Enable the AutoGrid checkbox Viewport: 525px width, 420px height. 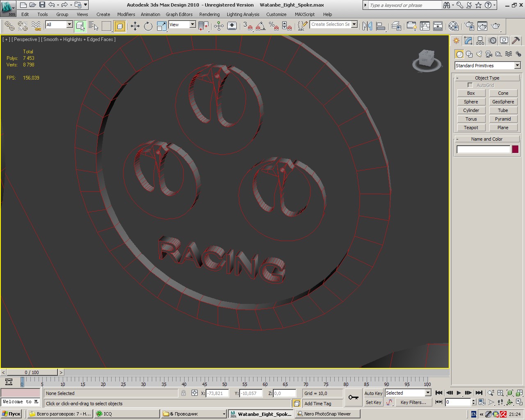470,85
